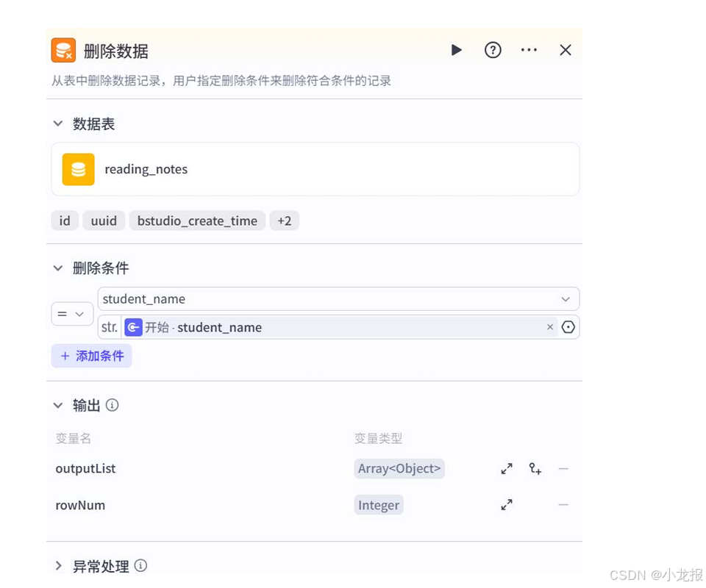Click the minus icon on the rowNum row
Image resolution: width=706 pixels, height=588 pixels.
tap(563, 505)
